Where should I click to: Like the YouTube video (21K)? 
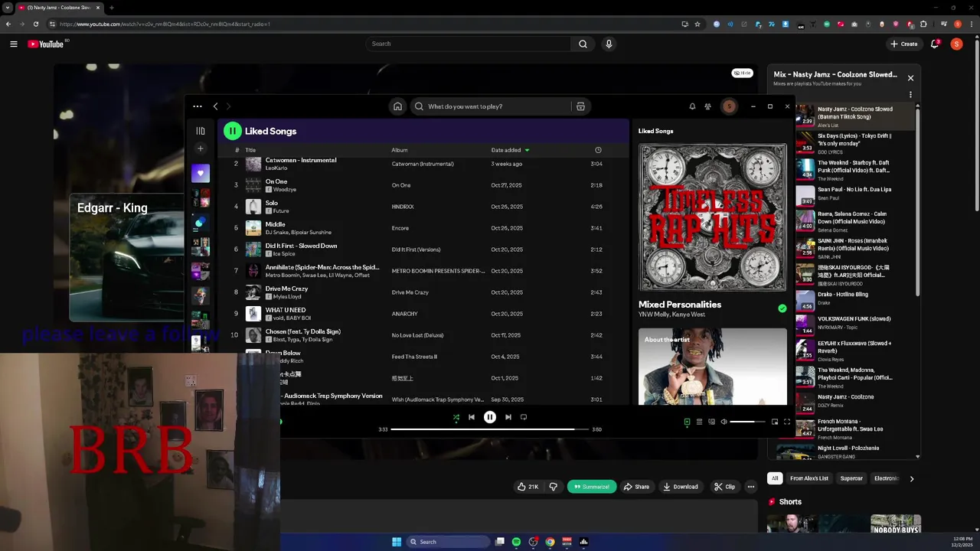[528, 487]
